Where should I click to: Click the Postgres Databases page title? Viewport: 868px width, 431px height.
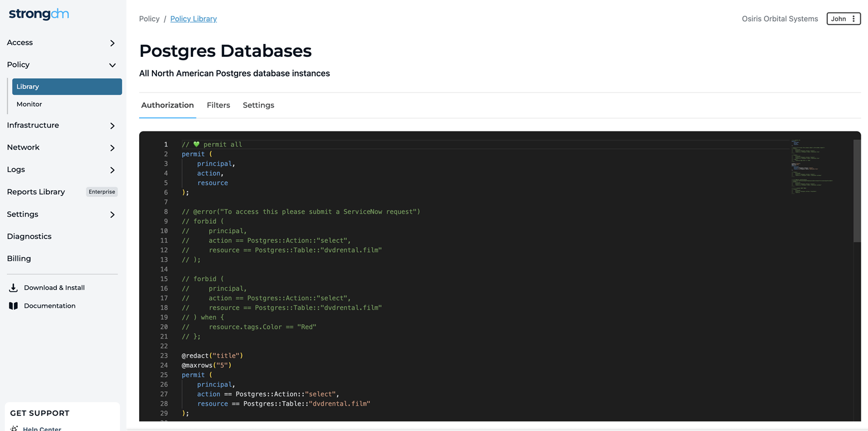click(x=225, y=51)
